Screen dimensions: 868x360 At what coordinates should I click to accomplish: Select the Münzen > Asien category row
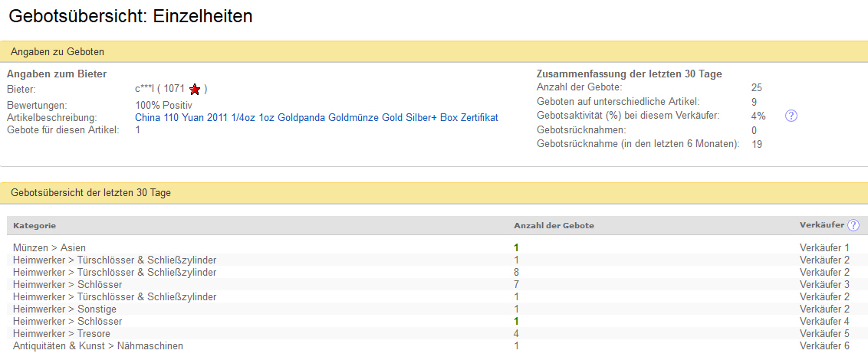(49, 247)
